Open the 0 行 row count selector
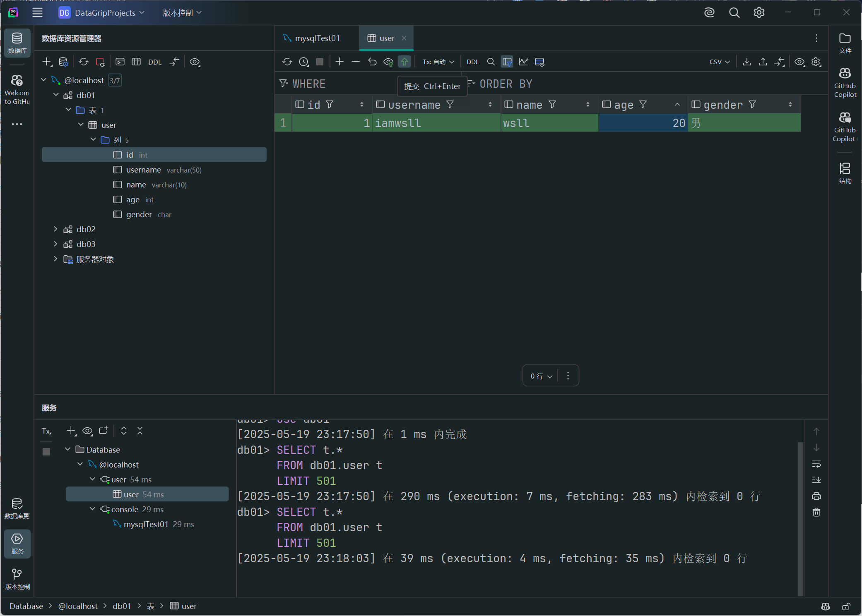Screen dimensions: 862x616 [x=541, y=376]
